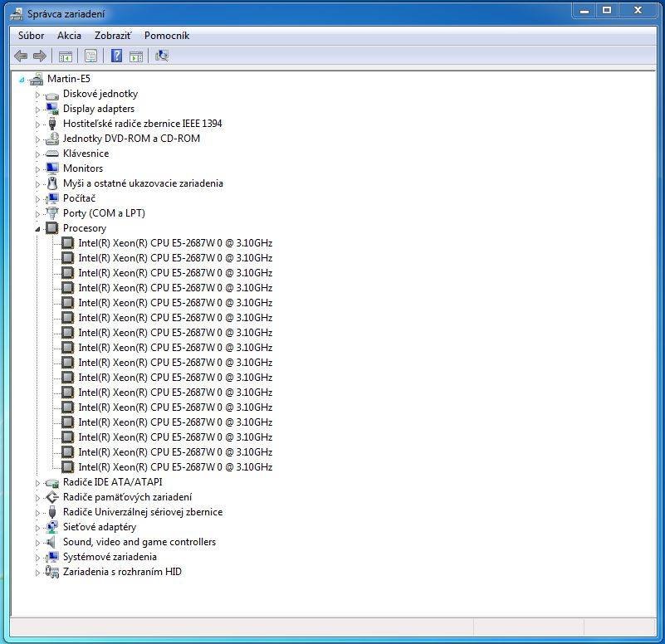This screenshot has width=665, height=644.
Task: Click the Display adapters icon
Action: pyautogui.click(x=51, y=109)
